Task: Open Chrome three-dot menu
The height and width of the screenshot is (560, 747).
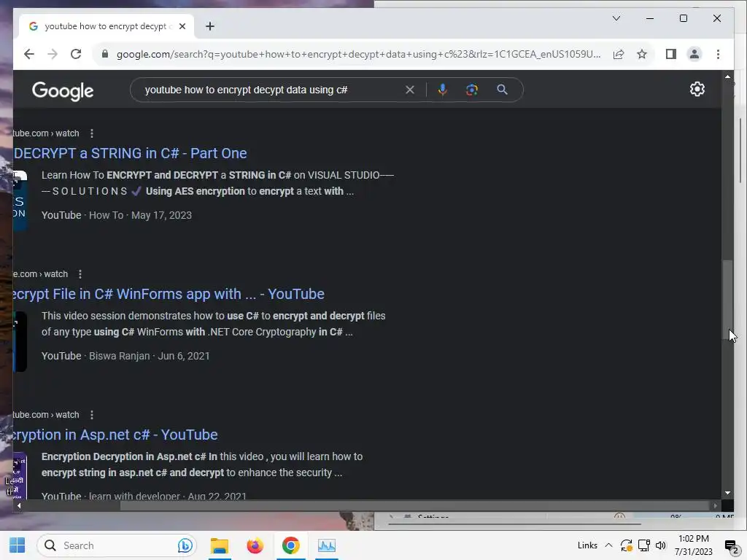Action: pos(718,54)
